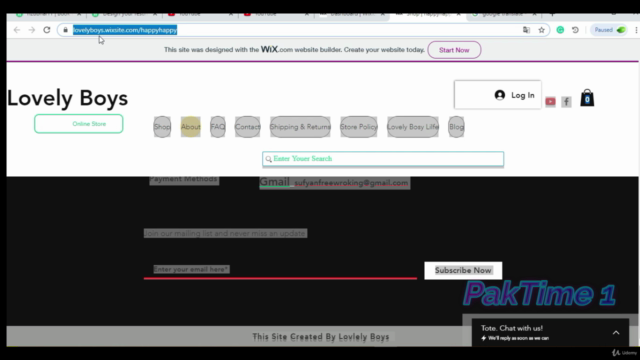This screenshot has width=640, height=360.
Task: Click the Payment Methods heading text
Action: coord(183,179)
